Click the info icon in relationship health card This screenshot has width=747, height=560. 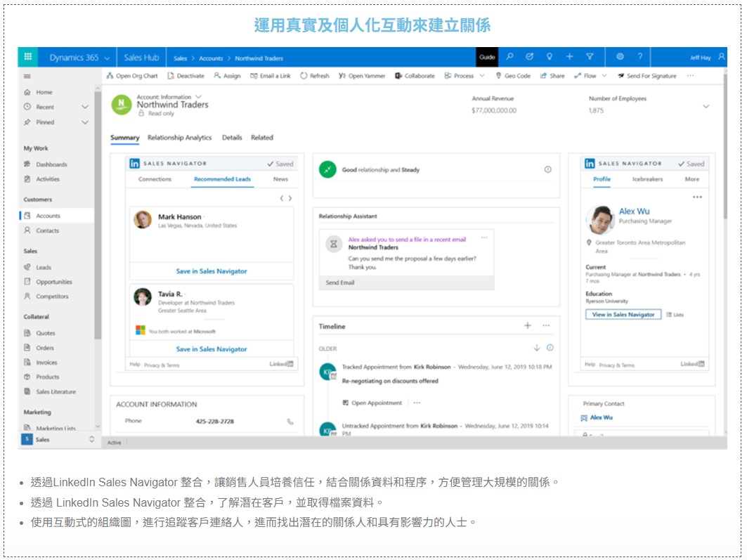(548, 169)
